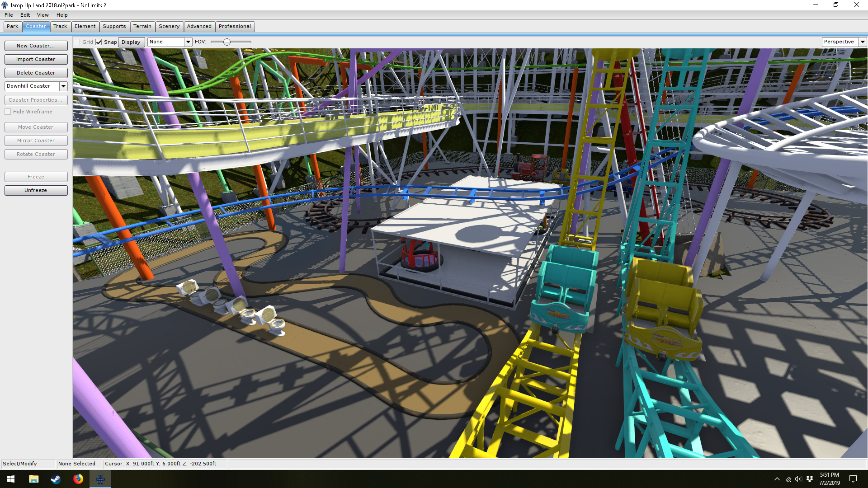Open the None snap dropdown
868x488 pixels.
click(x=188, y=42)
